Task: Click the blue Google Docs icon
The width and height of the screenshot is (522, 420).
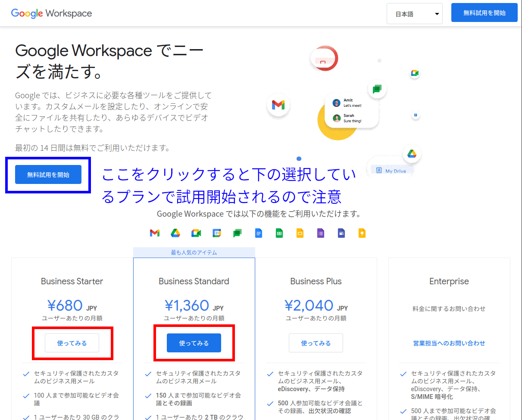Action: coord(258,233)
